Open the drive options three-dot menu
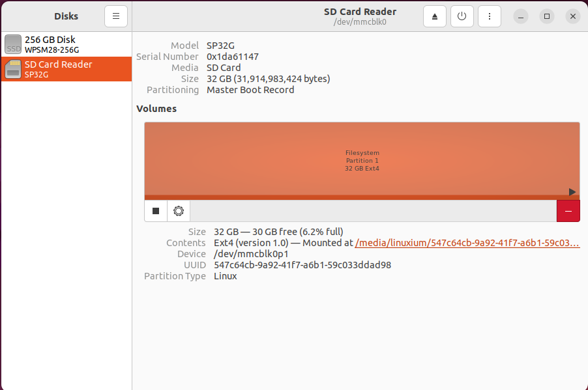 pyautogui.click(x=490, y=16)
